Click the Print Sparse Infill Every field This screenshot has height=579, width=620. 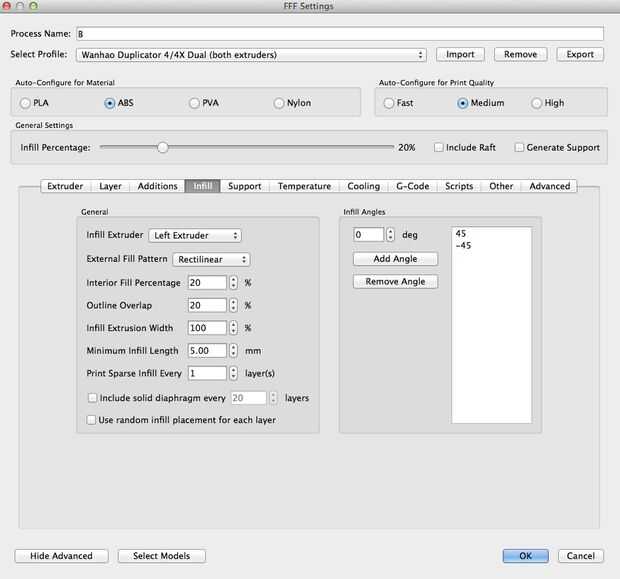(x=207, y=373)
